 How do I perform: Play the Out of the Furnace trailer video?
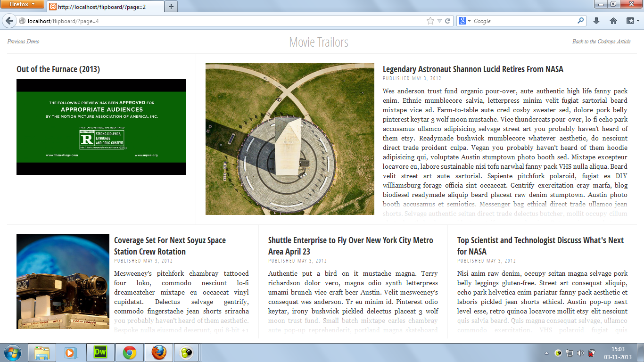[x=101, y=127]
